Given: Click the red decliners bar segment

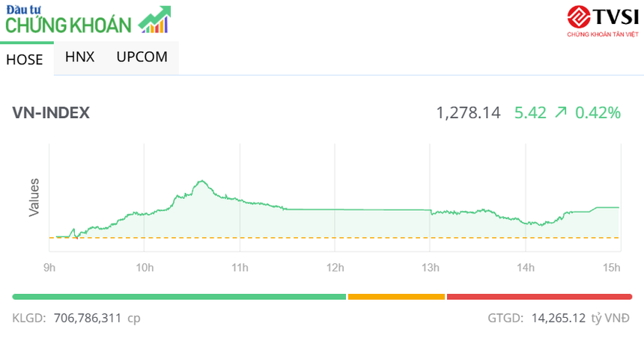Looking at the screenshot, I should pos(539,297).
